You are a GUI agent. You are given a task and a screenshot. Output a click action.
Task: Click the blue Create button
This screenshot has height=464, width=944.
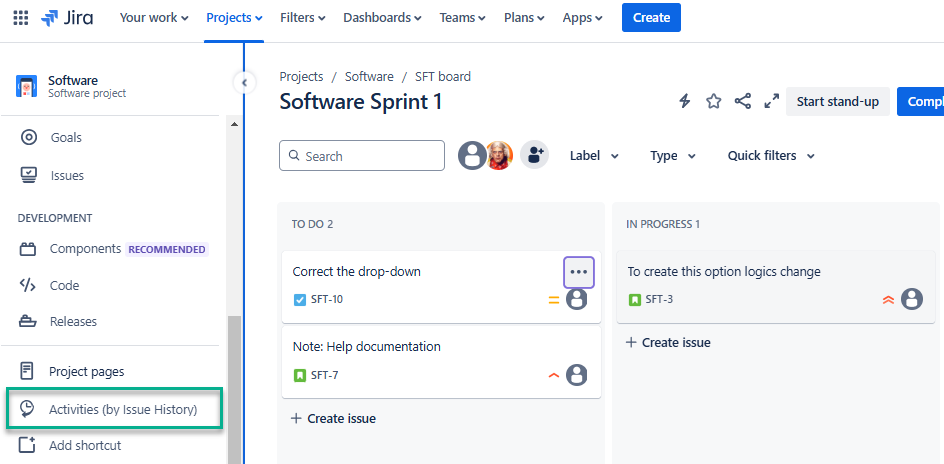[x=651, y=18]
